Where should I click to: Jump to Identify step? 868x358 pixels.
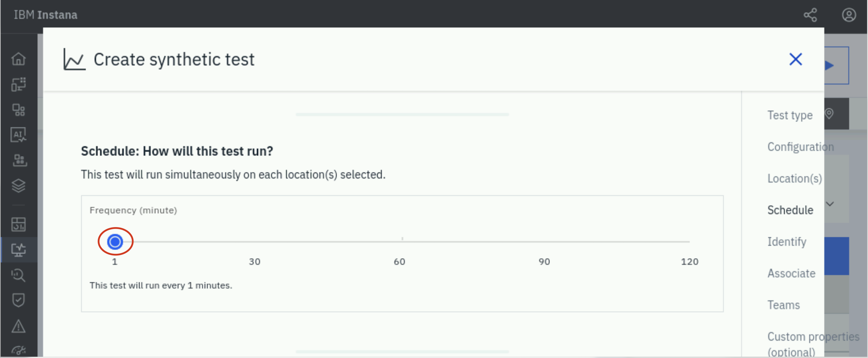(786, 242)
